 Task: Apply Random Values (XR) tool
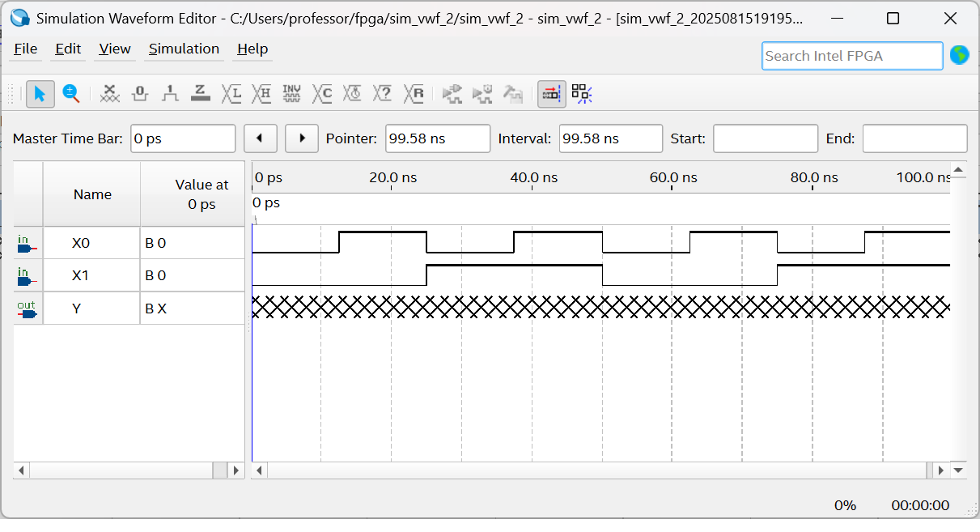(414, 94)
